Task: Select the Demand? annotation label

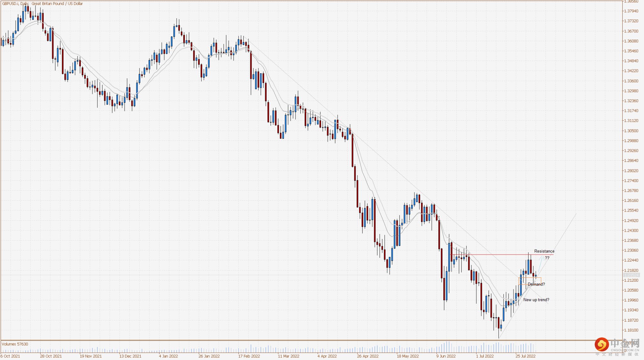Action: pos(536,284)
